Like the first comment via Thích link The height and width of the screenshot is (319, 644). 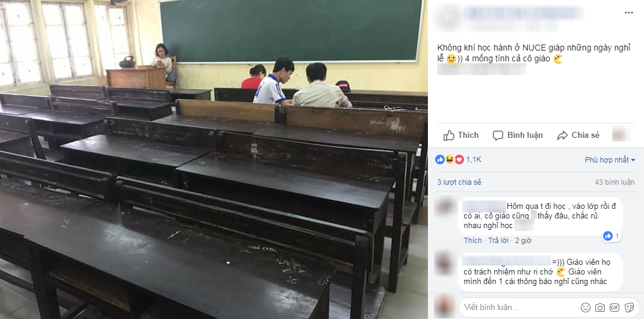point(472,241)
